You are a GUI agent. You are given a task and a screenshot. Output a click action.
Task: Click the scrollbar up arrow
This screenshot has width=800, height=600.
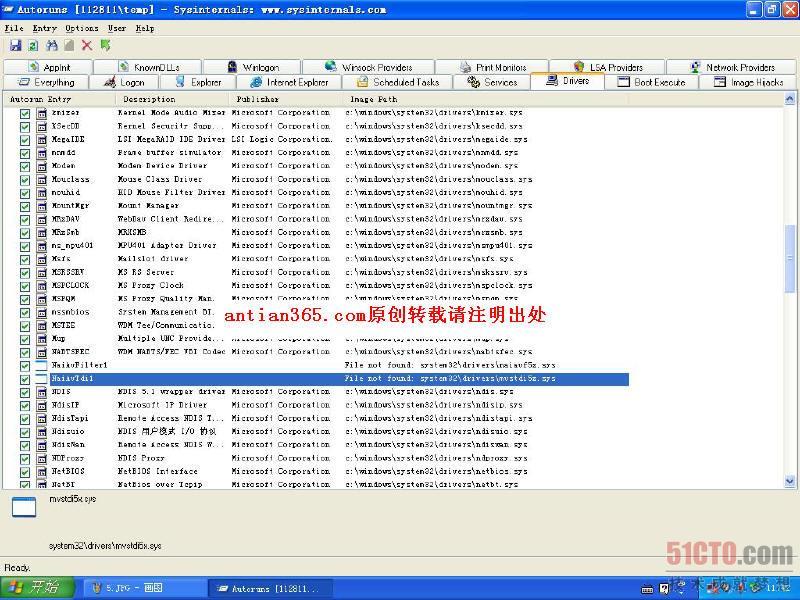(789, 99)
